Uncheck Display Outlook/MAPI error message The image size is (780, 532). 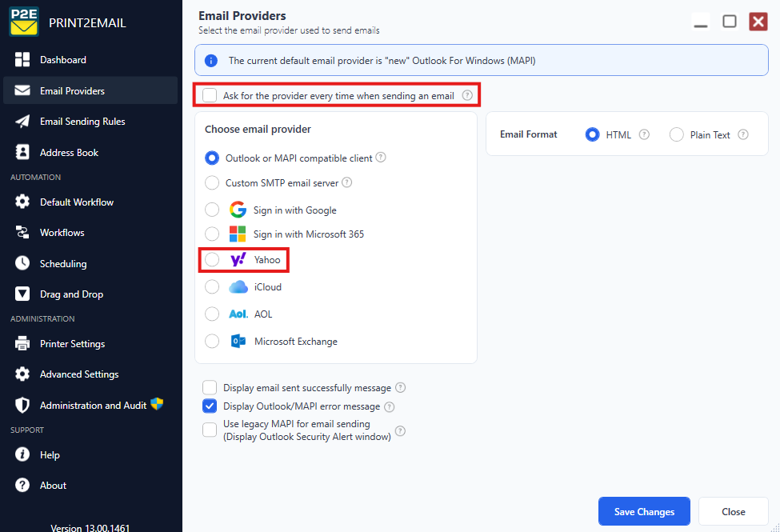pyautogui.click(x=210, y=406)
